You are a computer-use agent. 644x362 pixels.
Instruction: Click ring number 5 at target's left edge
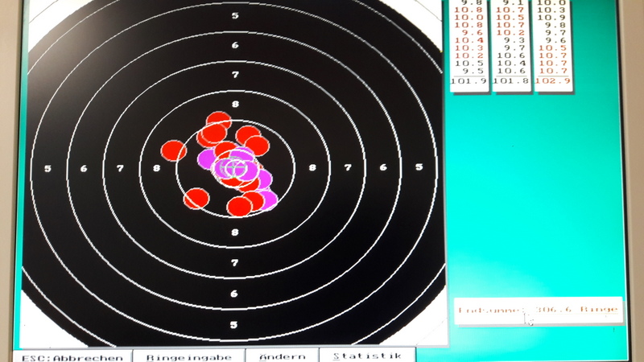coord(47,168)
